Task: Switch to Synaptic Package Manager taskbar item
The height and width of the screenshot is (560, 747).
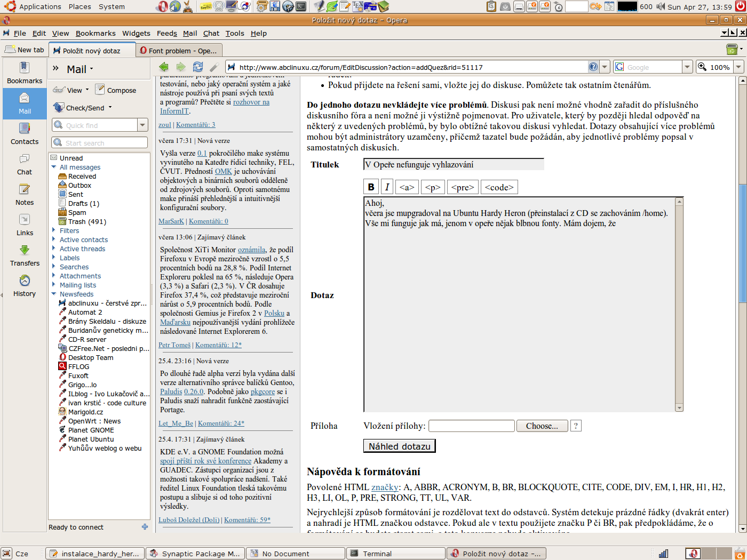Action: (x=195, y=554)
